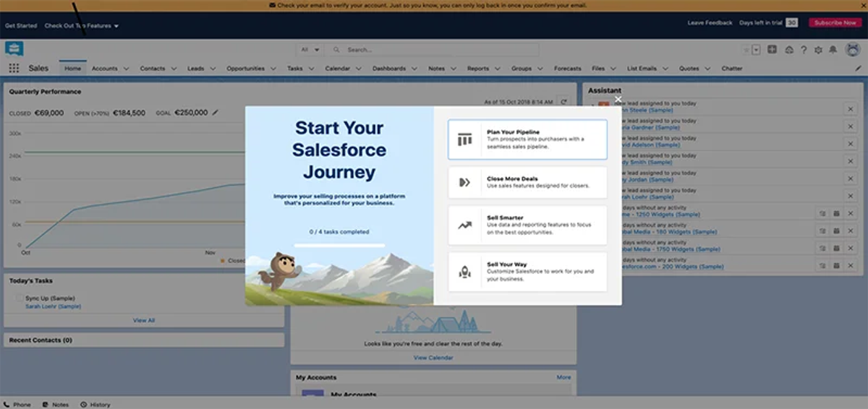Open the Salesforce cloud guidance icon
Screen dimensions: 868x409
click(788, 50)
